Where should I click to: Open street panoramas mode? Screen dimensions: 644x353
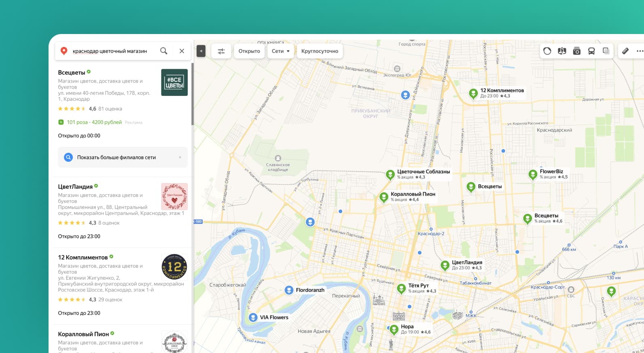562,51
